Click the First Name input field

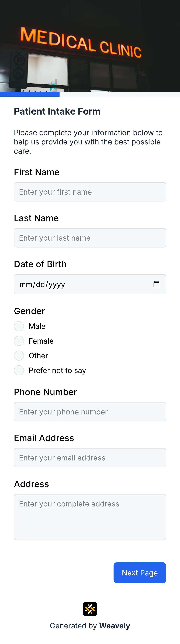(x=90, y=192)
